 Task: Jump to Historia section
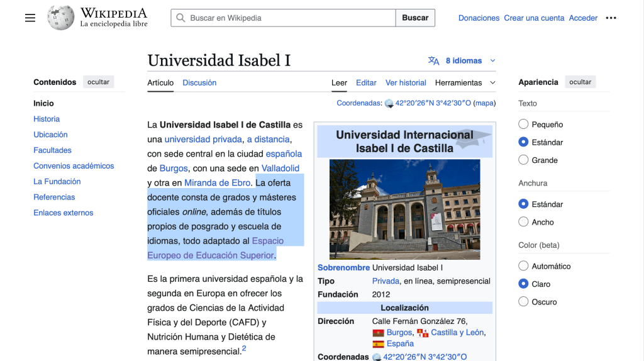click(x=47, y=119)
